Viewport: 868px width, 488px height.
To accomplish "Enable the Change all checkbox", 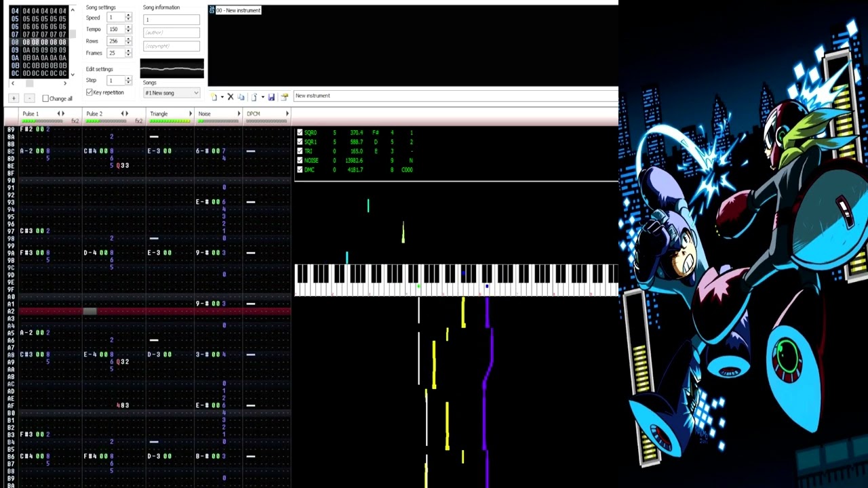I will point(45,98).
